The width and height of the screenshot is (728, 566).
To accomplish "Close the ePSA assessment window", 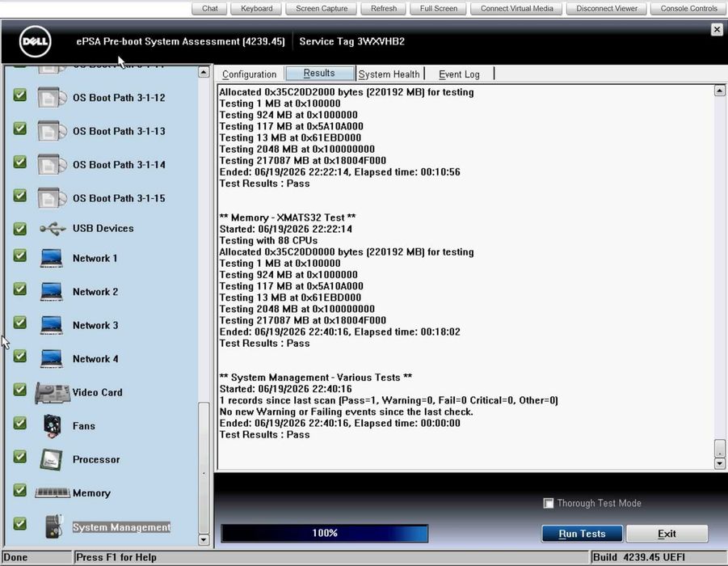I will coord(717,29).
